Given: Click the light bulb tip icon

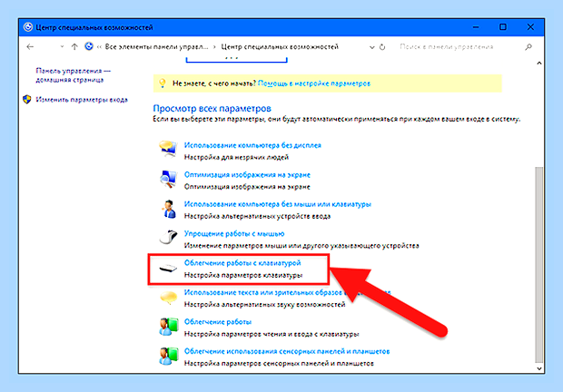Looking at the screenshot, I should click(163, 83).
